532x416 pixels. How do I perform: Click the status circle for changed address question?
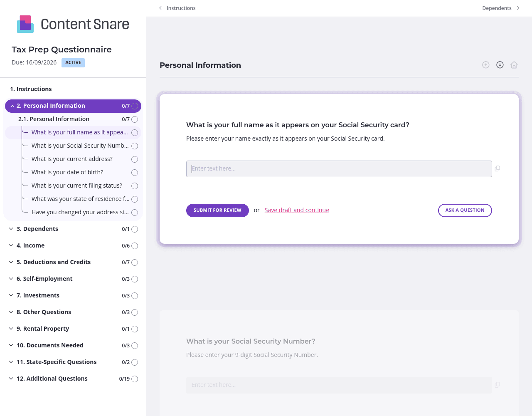pos(135,213)
